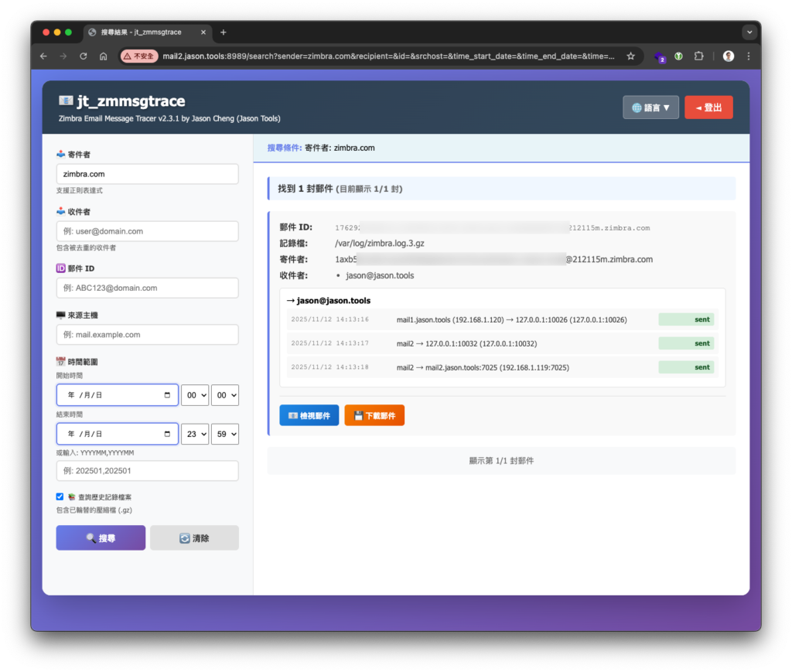
Task: Focus the sender field containing zimbra.com
Action: 148,174
